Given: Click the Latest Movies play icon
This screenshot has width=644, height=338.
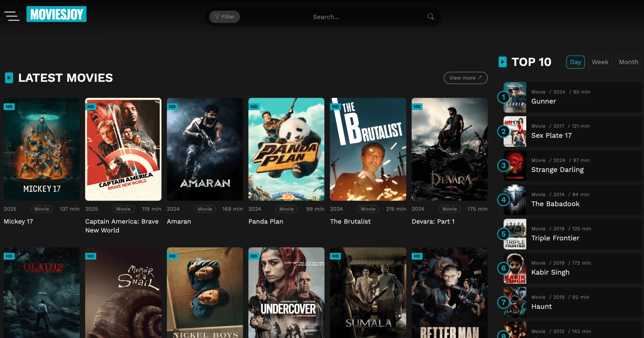Looking at the screenshot, I should click(9, 78).
